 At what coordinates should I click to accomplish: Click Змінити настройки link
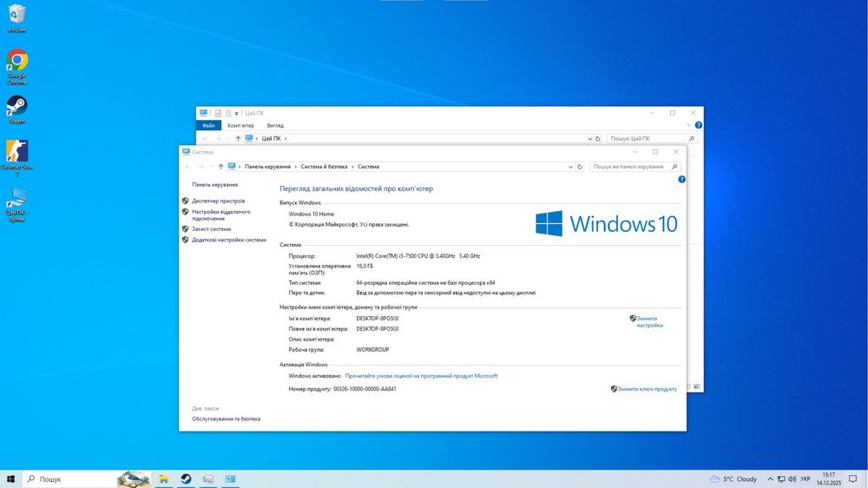tap(649, 322)
